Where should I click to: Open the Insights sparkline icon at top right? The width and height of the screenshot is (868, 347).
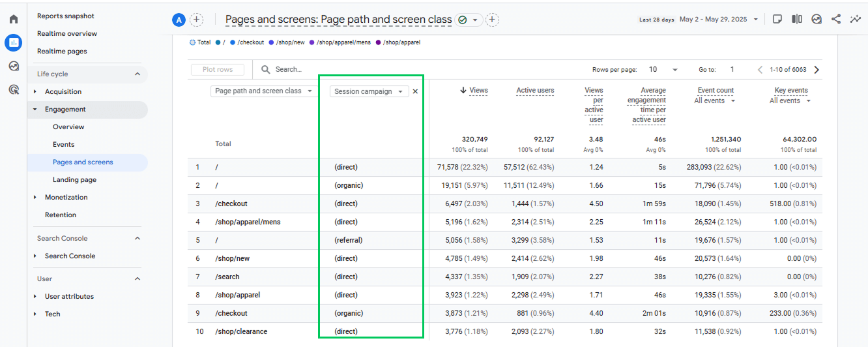pos(856,20)
